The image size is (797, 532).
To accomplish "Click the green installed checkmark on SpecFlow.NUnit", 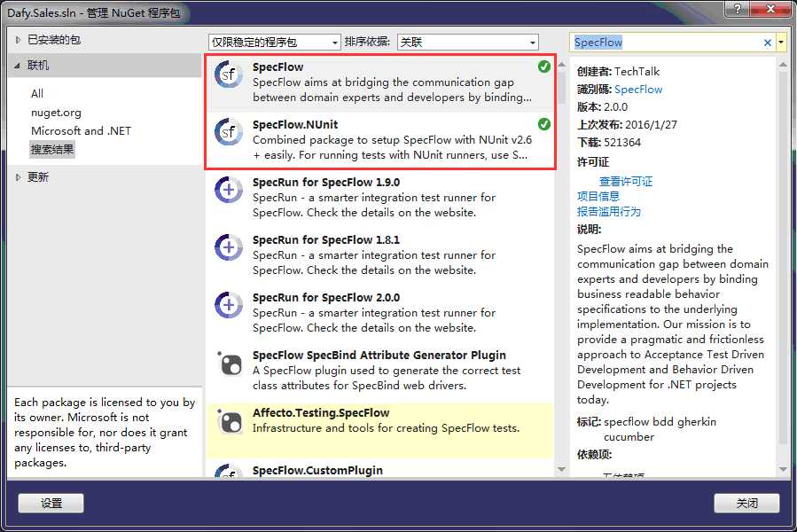I will (x=543, y=124).
